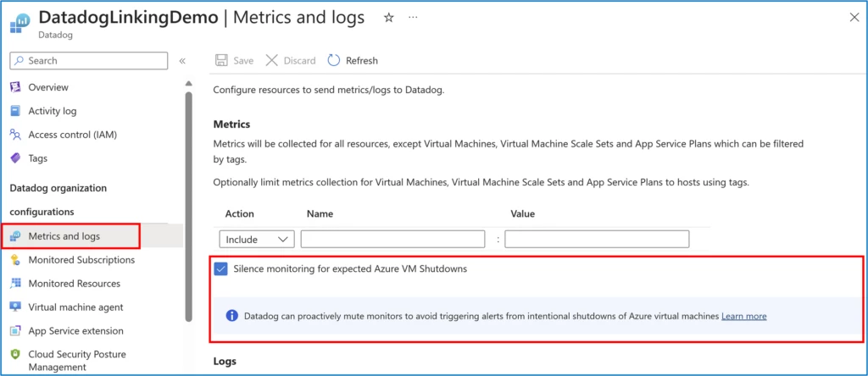The height and width of the screenshot is (376, 868).
Task: Click the DatadogLinkingDemo page title
Action: [x=129, y=17]
